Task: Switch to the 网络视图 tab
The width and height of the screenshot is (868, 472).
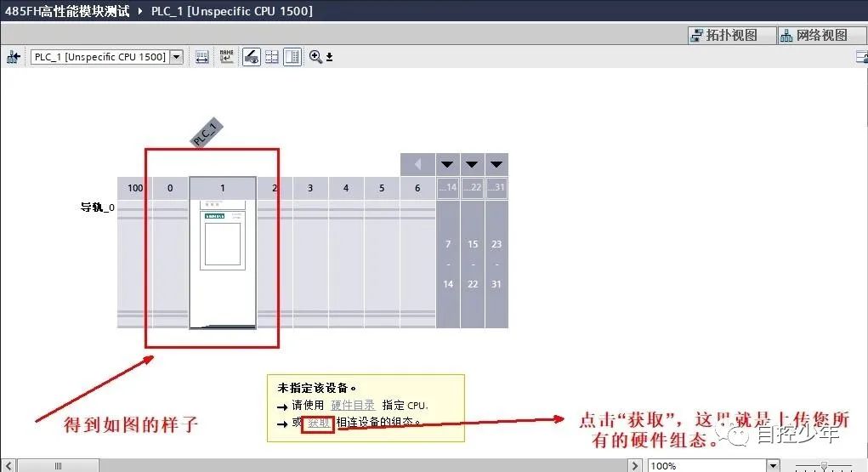Action: (821, 35)
